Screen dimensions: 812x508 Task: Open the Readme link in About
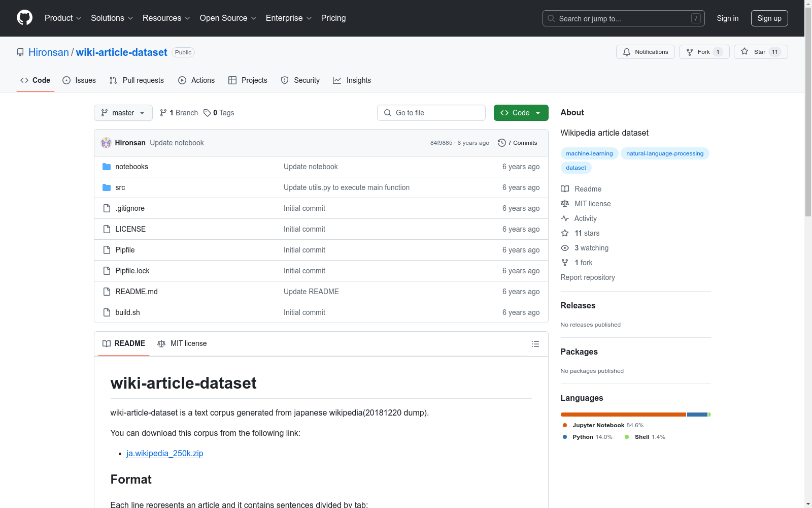[x=581, y=189]
